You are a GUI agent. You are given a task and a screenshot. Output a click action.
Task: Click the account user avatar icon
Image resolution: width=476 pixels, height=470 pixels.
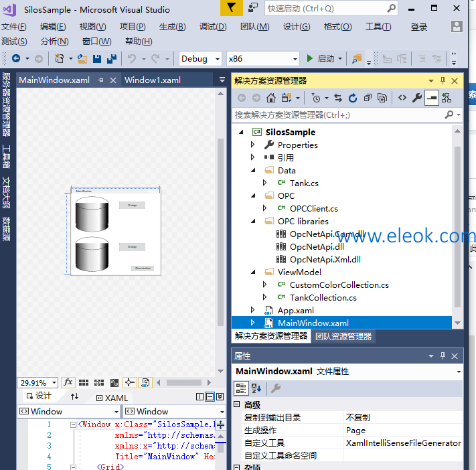pos(457,26)
